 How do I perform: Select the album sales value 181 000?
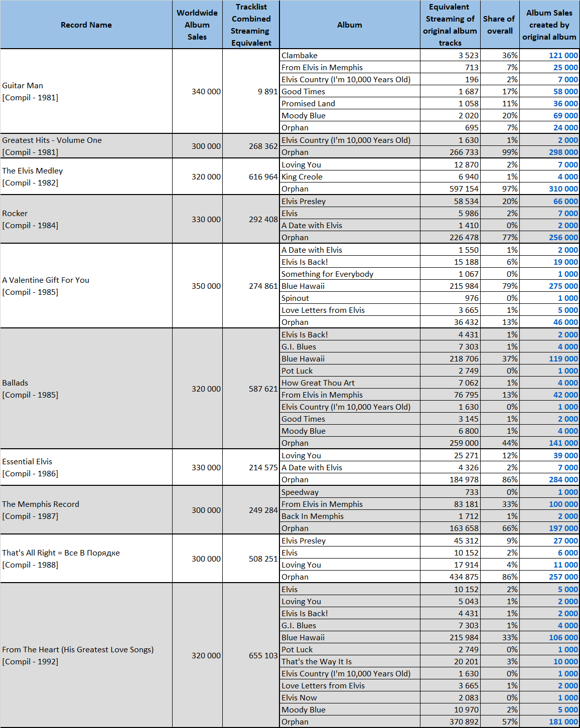[549, 721]
